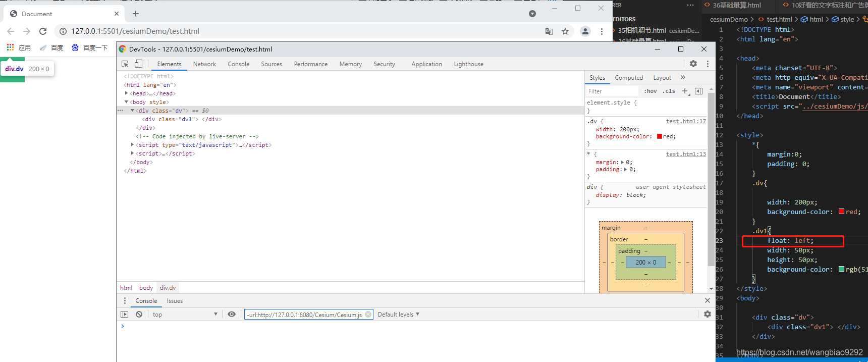Viewport: 868px width, 362px height.
Task: Clear the console filter text
Action: pos(368,315)
